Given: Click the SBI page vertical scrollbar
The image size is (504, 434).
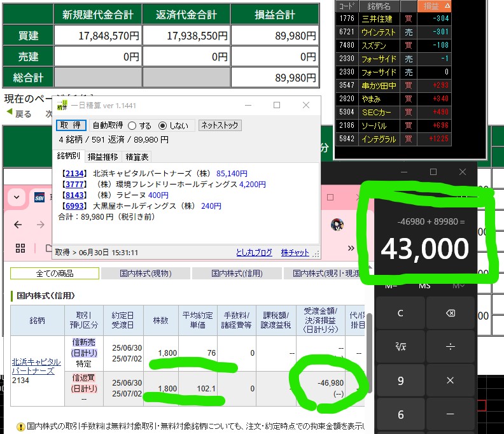Looking at the screenshot, I should (370, 353).
